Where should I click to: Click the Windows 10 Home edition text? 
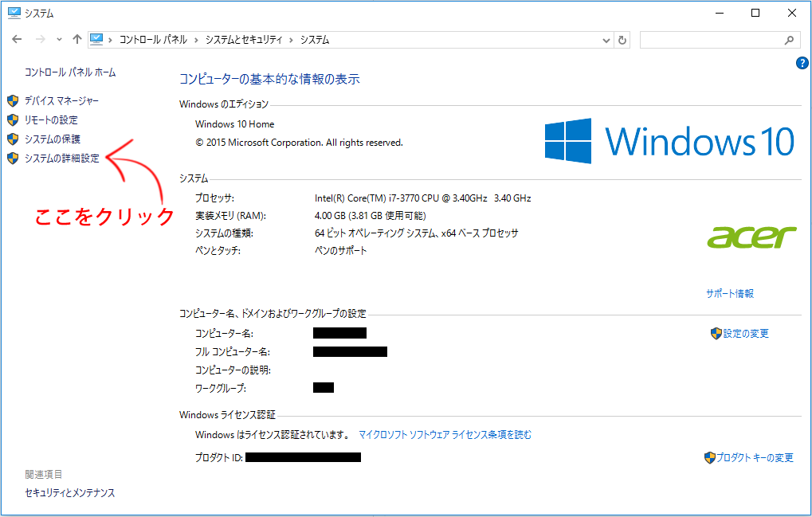pyautogui.click(x=234, y=124)
